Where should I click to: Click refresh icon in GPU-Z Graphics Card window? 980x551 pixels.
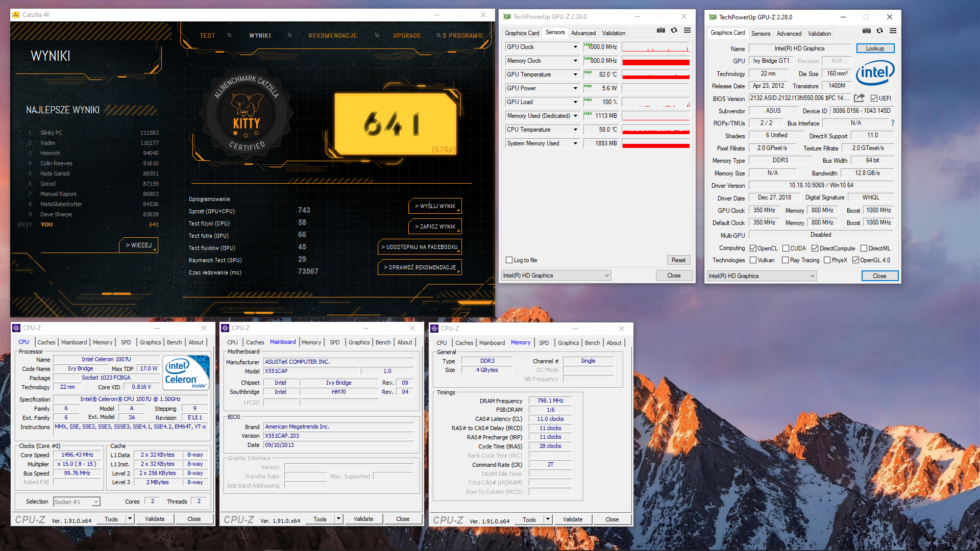[x=879, y=31]
